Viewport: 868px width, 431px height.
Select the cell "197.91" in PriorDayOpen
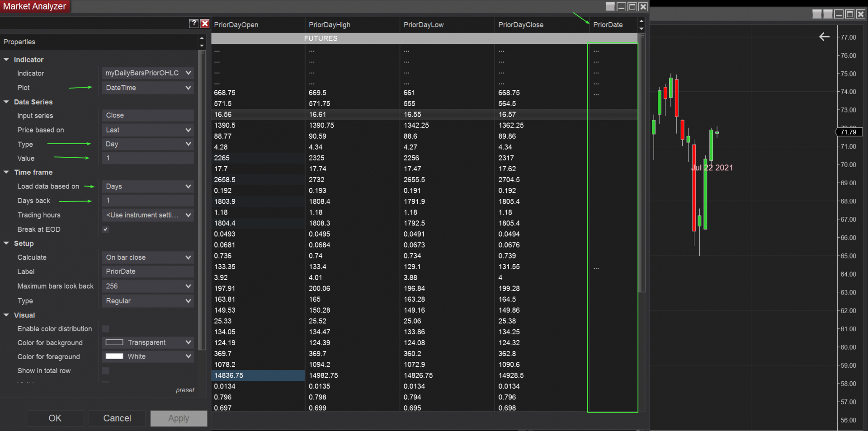tap(258, 288)
